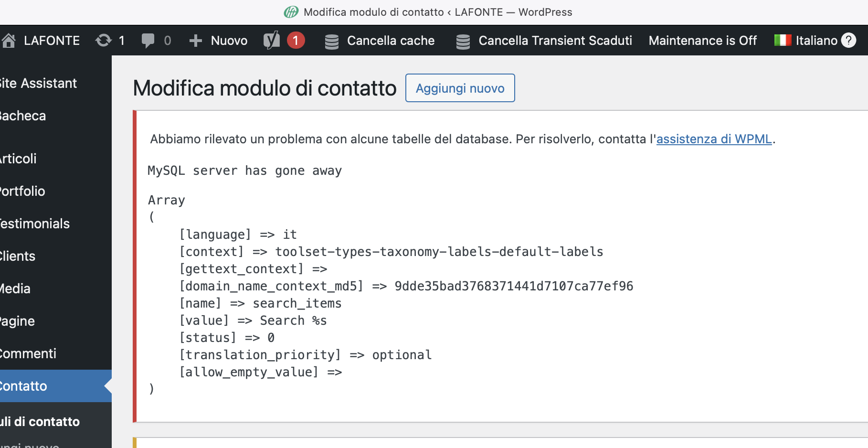Open Testimonials in sidebar
The height and width of the screenshot is (448, 868).
point(35,224)
